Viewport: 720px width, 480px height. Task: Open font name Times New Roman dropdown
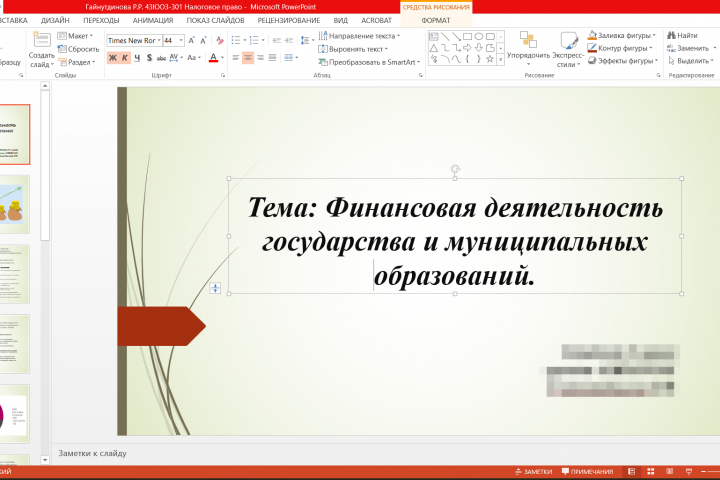pos(159,40)
